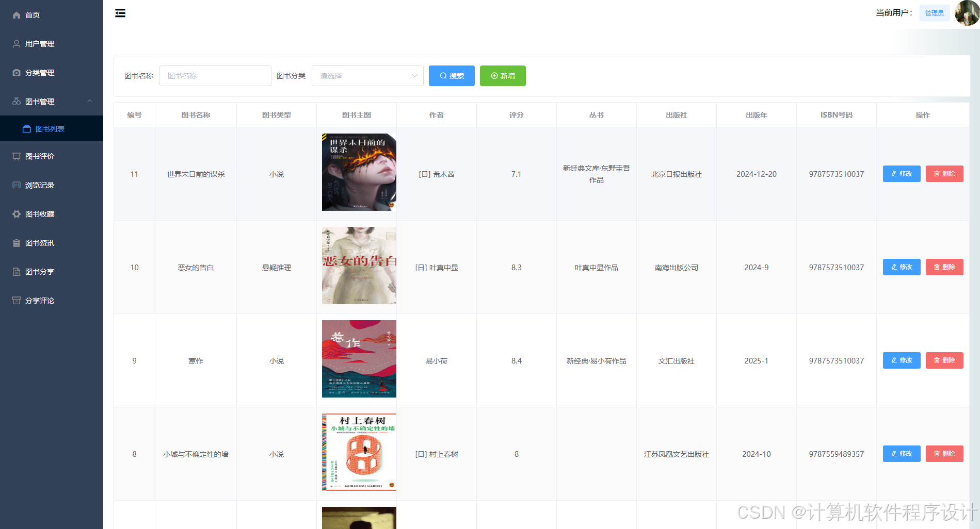The height and width of the screenshot is (529, 980).
Task: Open 图书评价 menu item
Action: (x=52, y=156)
